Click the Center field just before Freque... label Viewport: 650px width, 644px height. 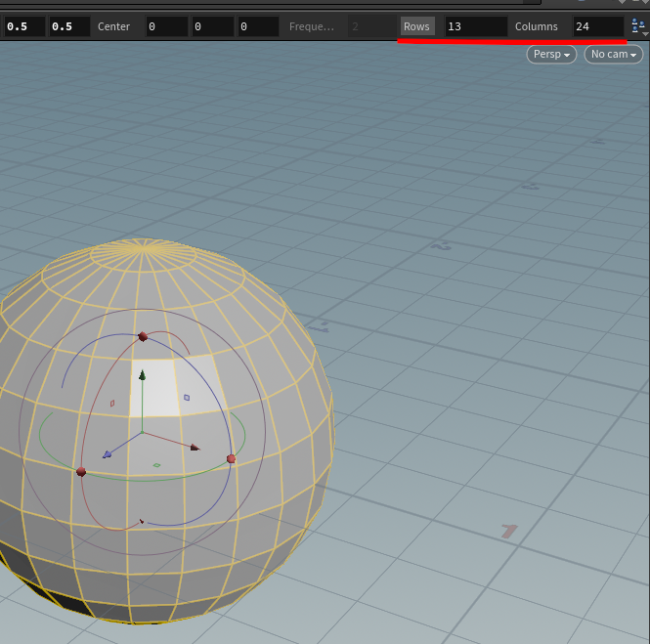[258, 26]
